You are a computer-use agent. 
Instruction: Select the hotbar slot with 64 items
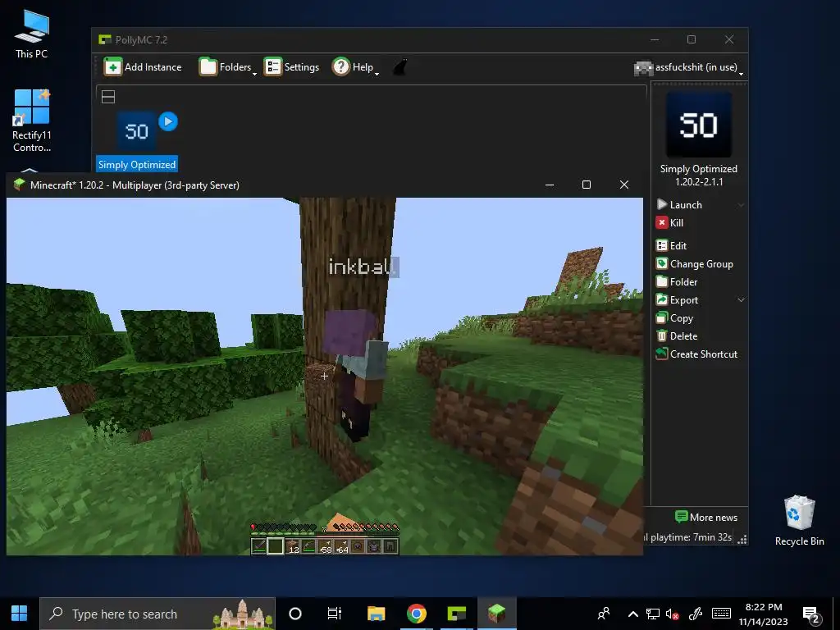click(341, 546)
